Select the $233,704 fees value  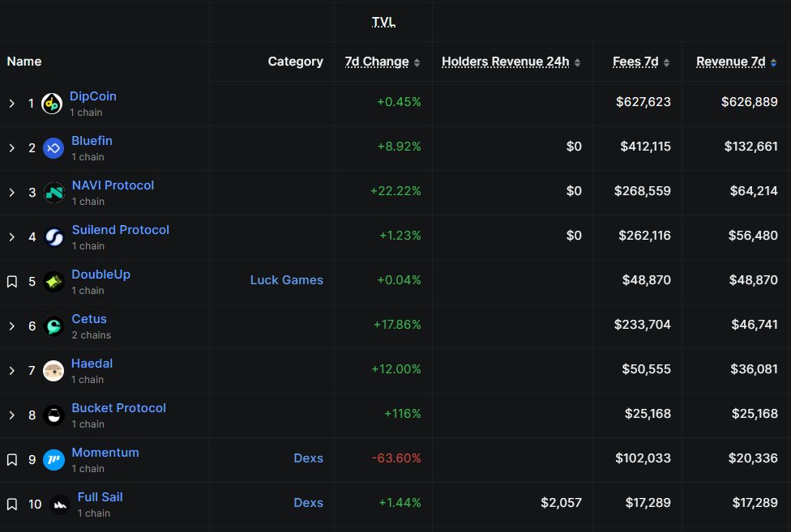pos(642,325)
